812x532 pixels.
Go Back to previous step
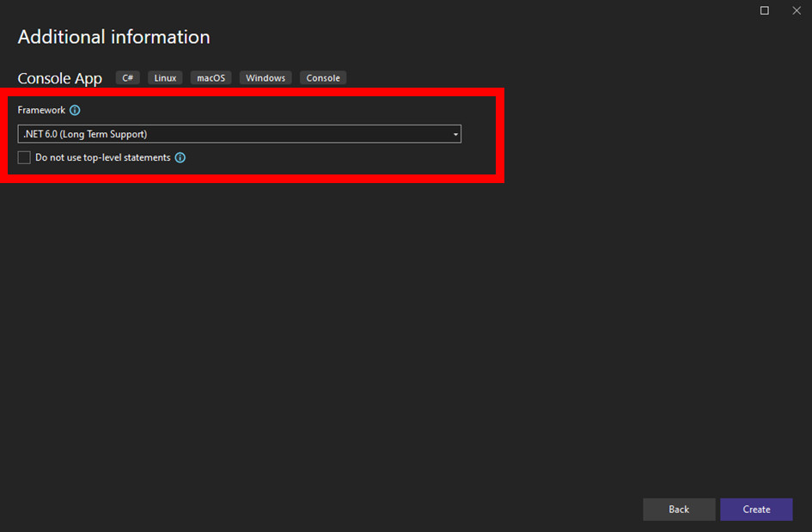tap(679, 509)
